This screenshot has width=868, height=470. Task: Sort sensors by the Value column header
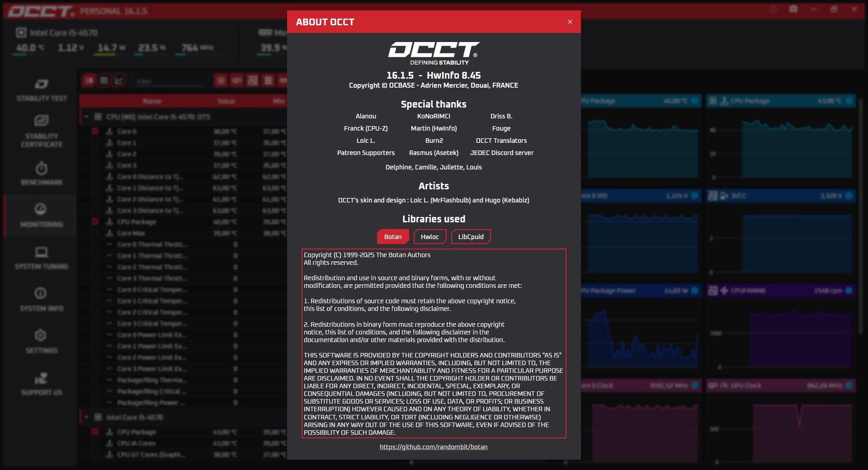pos(226,101)
